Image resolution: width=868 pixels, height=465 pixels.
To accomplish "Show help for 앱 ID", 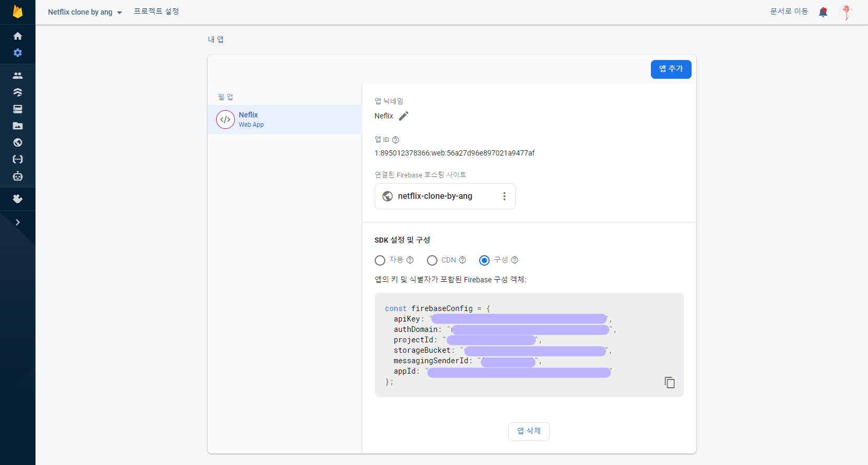I will (396, 140).
